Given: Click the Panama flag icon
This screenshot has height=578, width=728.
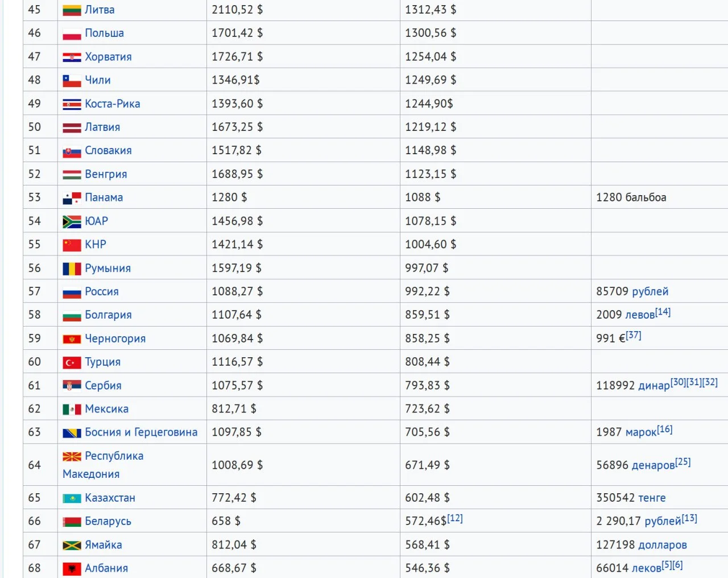Looking at the screenshot, I should tap(72, 198).
